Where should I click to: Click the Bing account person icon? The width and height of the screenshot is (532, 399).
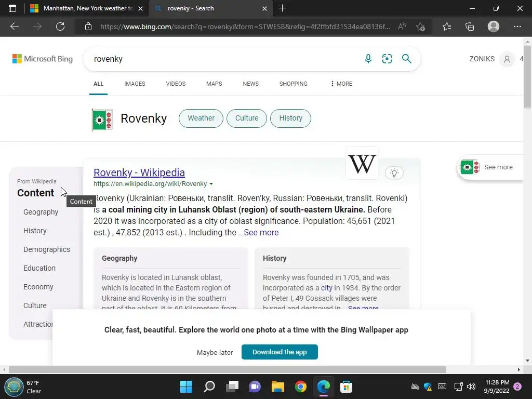(507, 59)
